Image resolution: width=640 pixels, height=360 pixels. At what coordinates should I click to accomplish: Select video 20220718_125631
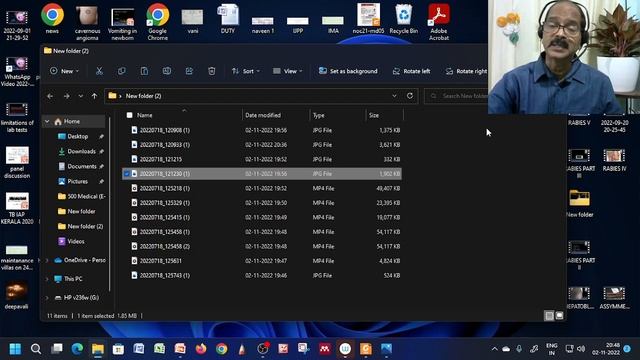[x=262, y=261]
